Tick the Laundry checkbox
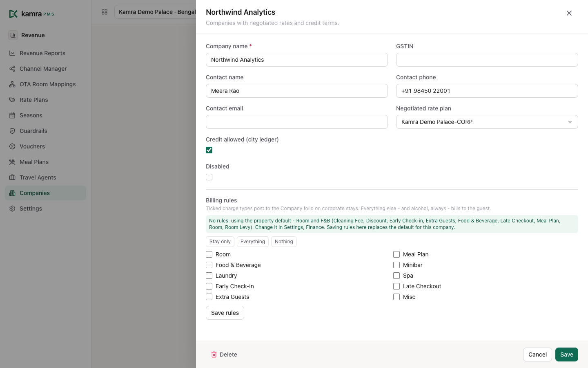588x368 pixels. tap(209, 276)
